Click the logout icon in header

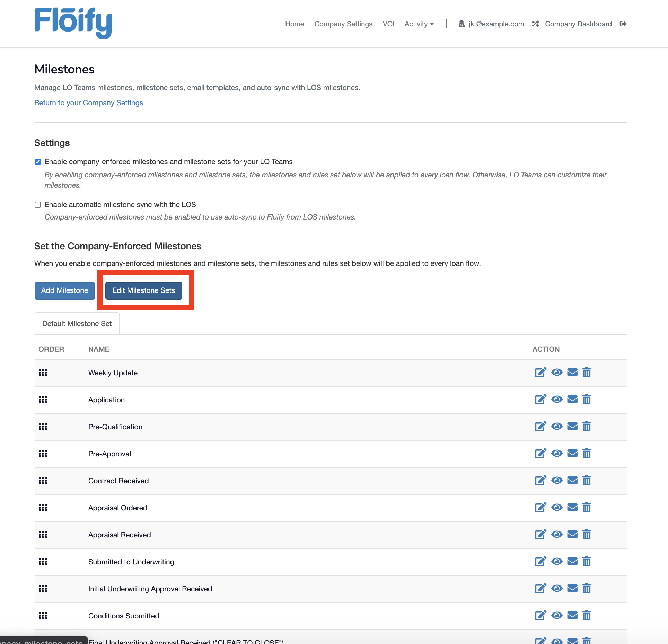coord(623,24)
